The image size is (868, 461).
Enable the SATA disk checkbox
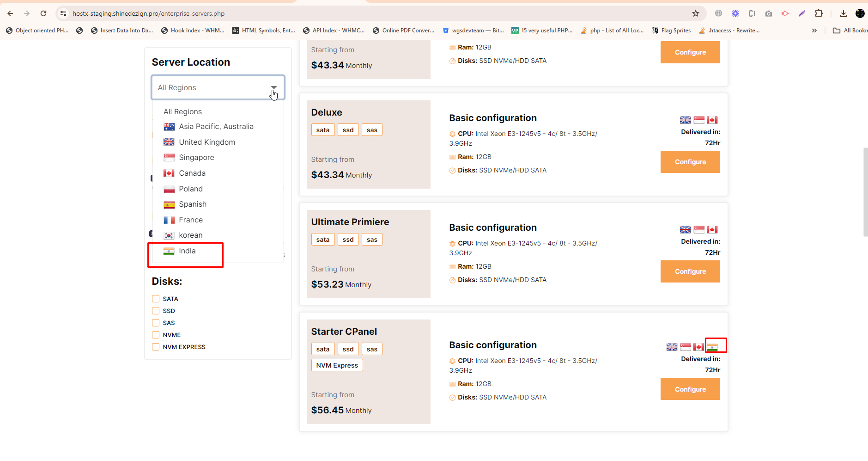click(x=156, y=299)
